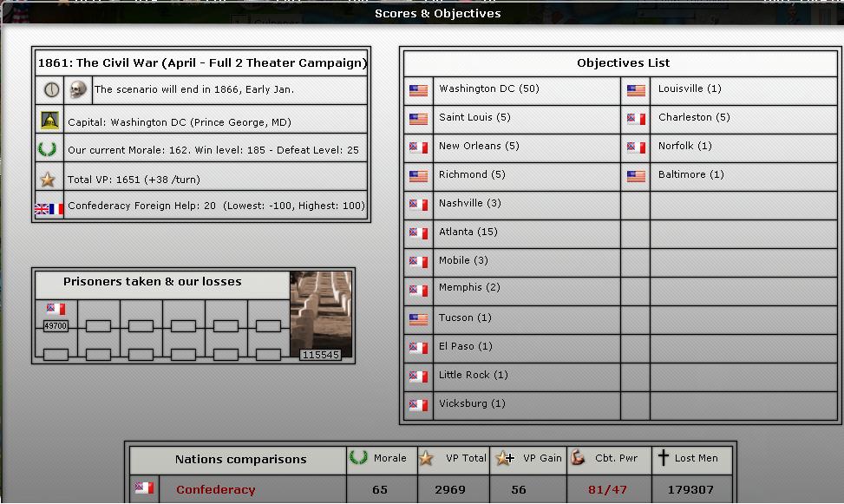Click the Confederate flag in Prisoners taken box

pos(55,310)
